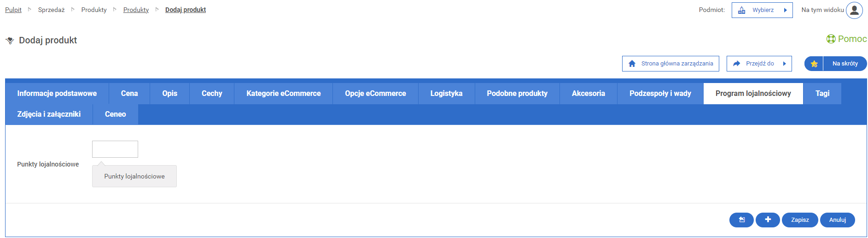
Task: Click the arrow icon on Przejdź do
Action: click(x=736, y=64)
